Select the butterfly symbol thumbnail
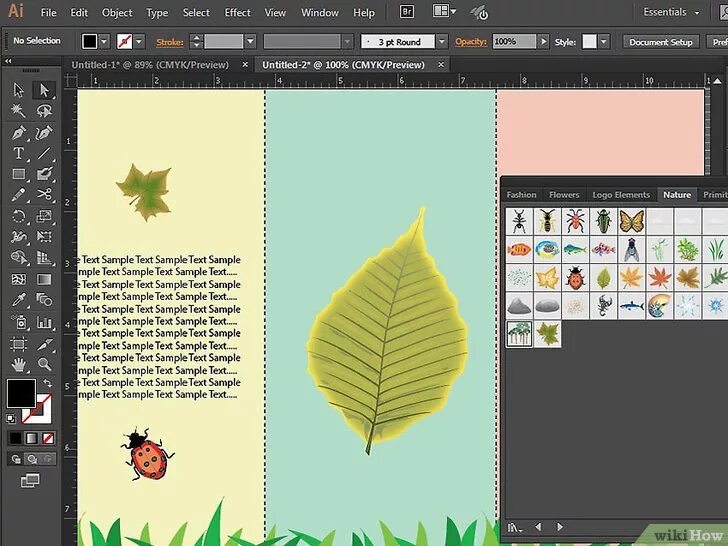The image size is (728, 546). 631,220
